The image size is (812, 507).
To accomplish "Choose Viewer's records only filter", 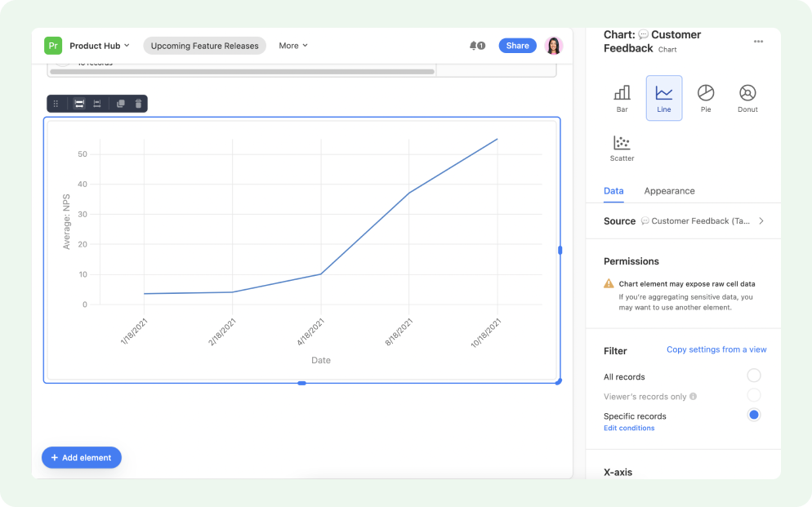I will tap(753, 396).
